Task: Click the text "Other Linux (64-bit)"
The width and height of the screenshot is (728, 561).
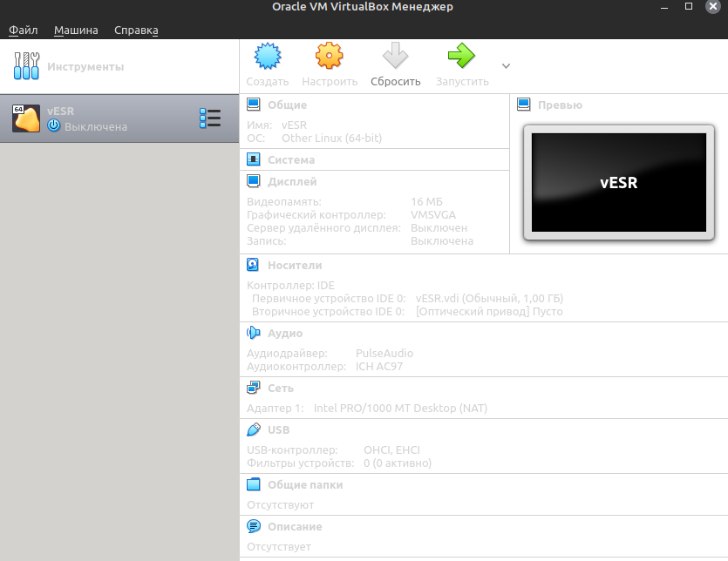Action: 331,139
